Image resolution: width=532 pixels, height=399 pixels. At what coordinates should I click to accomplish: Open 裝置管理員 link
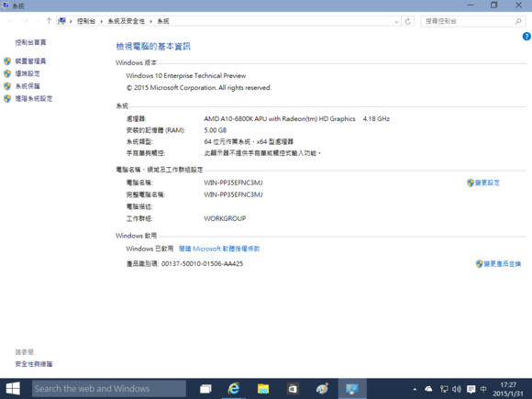click(30, 61)
